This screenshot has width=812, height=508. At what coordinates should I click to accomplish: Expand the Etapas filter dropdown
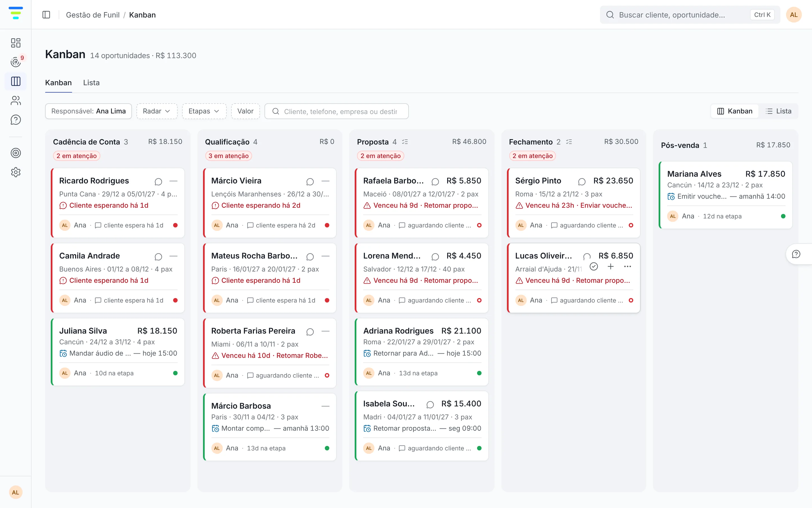pos(204,111)
